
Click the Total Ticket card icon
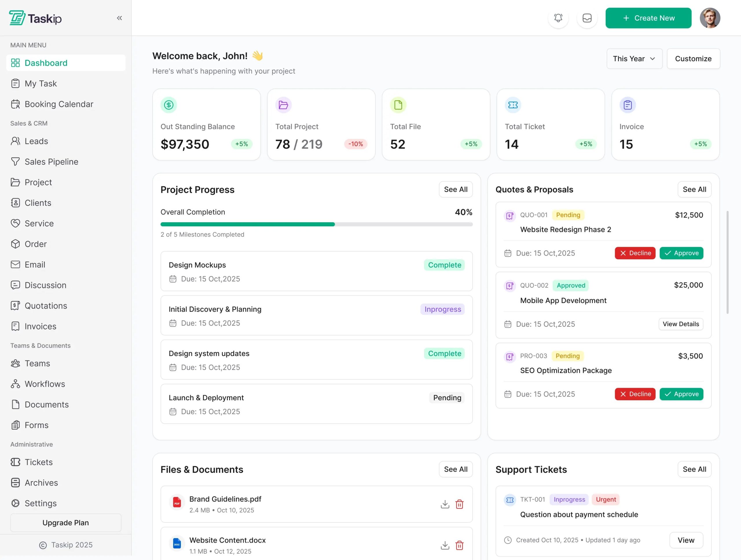coord(513,105)
